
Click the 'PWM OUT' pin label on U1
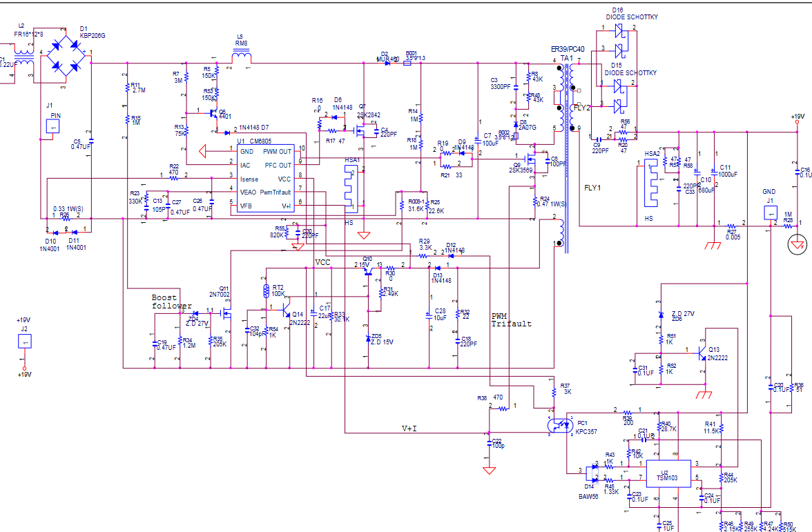click(x=277, y=152)
